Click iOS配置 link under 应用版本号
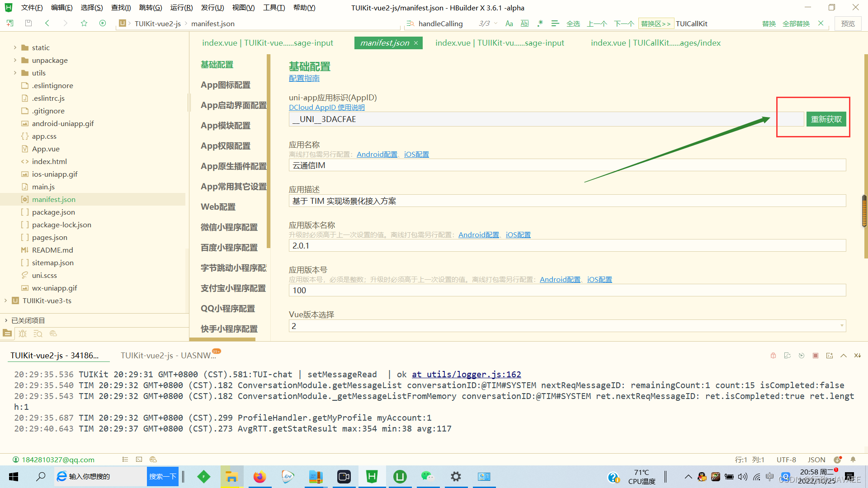868x488 pixels. [x=599, y=279]
